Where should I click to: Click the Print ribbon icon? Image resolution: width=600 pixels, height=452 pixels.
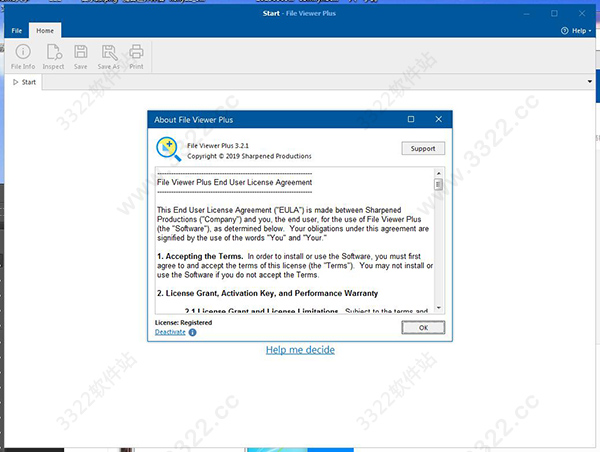pyautogui.click(x=136, y=57)
